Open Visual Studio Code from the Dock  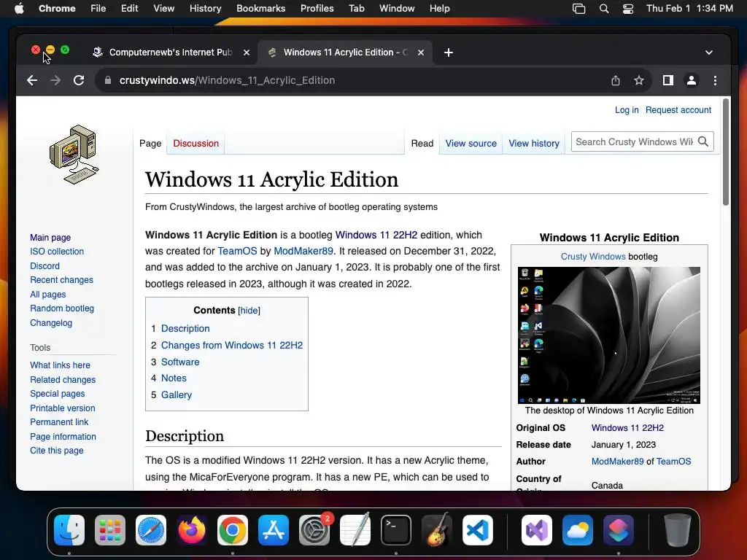tap(477, 530)
